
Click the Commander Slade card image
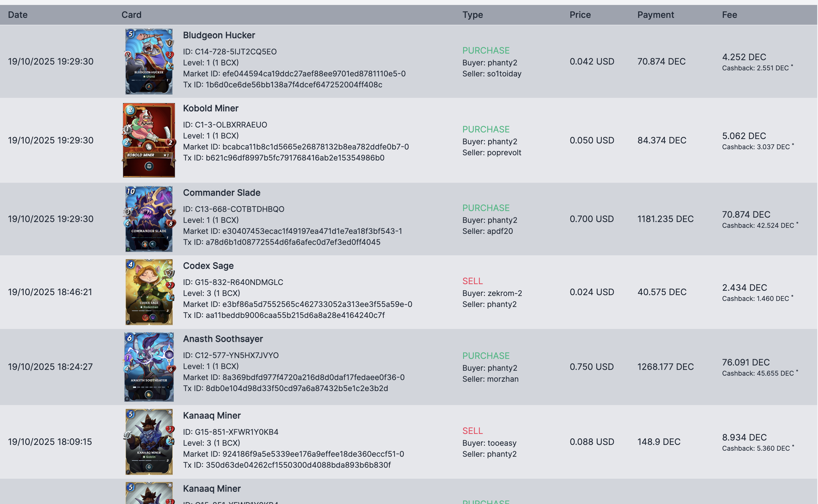(149, 219)
